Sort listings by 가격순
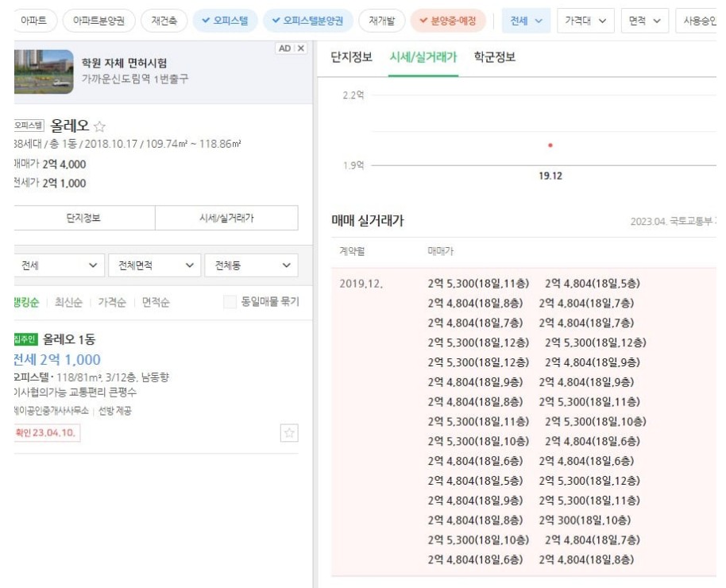The image size is (726, 588). tap(112, 303)
